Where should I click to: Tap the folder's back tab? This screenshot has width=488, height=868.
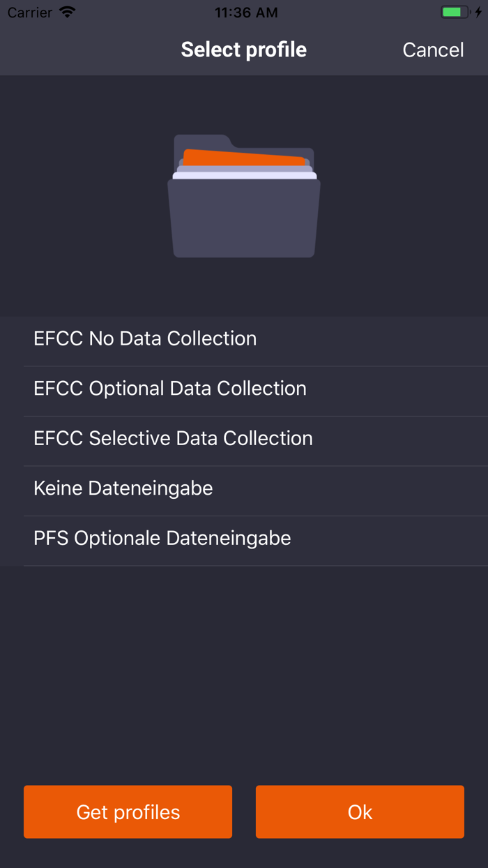pyautogui.click(x=201, y=140)
